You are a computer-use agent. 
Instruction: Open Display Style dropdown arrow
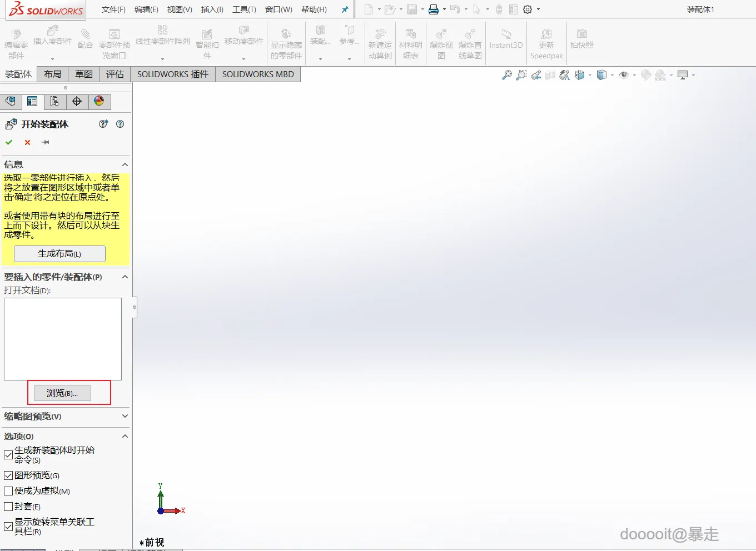[612, 75]
